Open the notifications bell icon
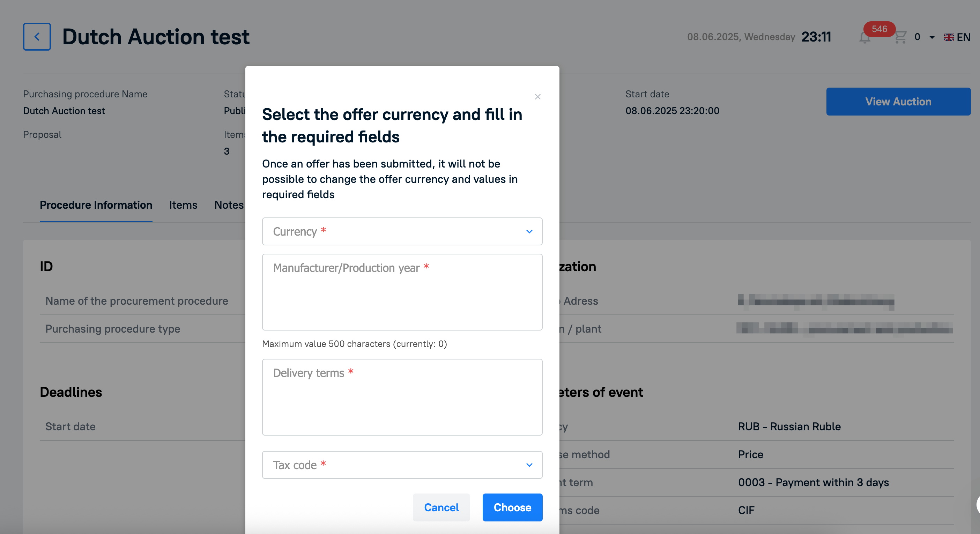The height and width of the screenshot is (534, 980). coord(865,38)
